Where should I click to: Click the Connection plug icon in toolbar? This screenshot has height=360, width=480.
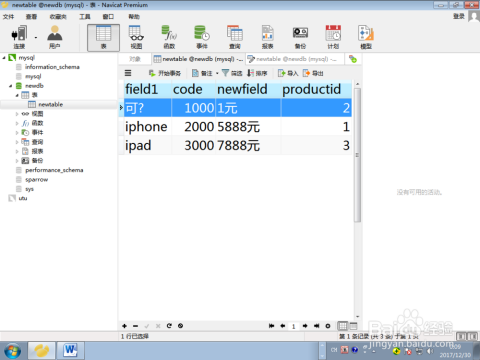click(x=19, y=37)
